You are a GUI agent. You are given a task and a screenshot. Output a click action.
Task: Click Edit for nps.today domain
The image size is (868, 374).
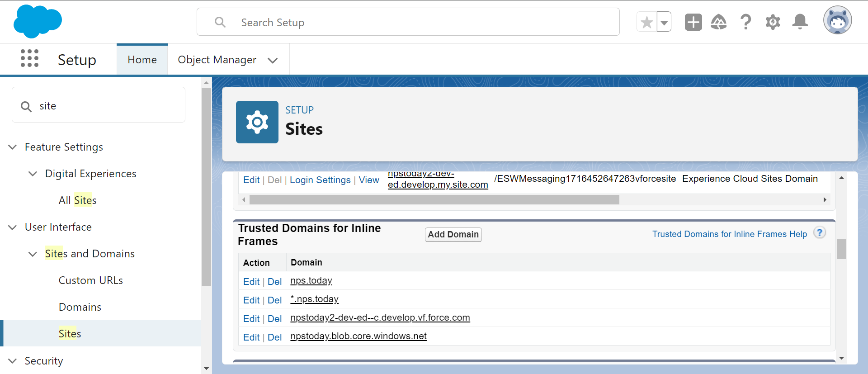(x=251, y=282)
